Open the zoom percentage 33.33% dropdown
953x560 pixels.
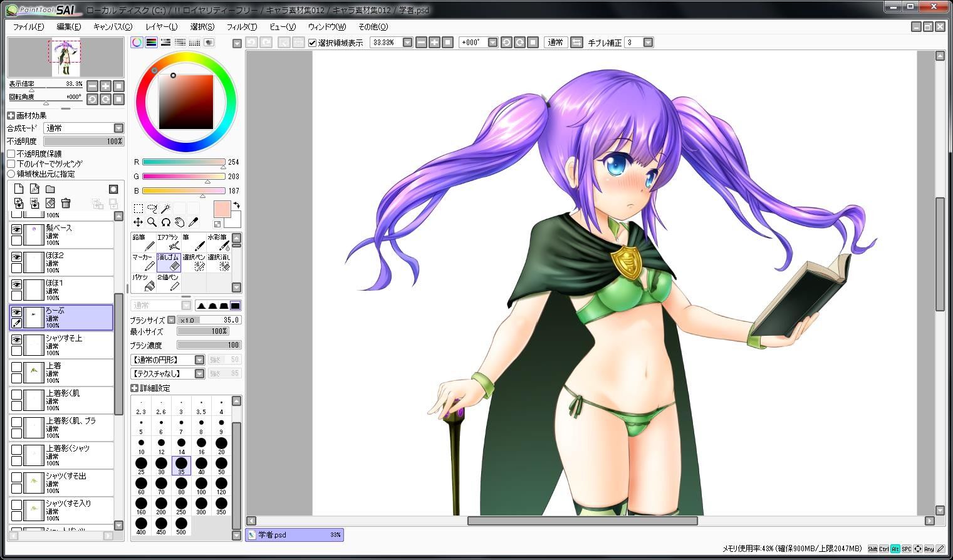pos(407,43)
